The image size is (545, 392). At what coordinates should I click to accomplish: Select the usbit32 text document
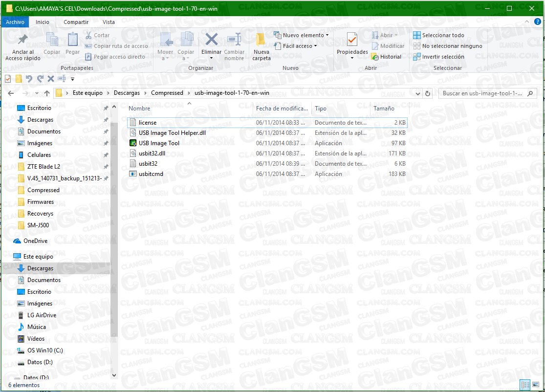[x=267, y=164]
